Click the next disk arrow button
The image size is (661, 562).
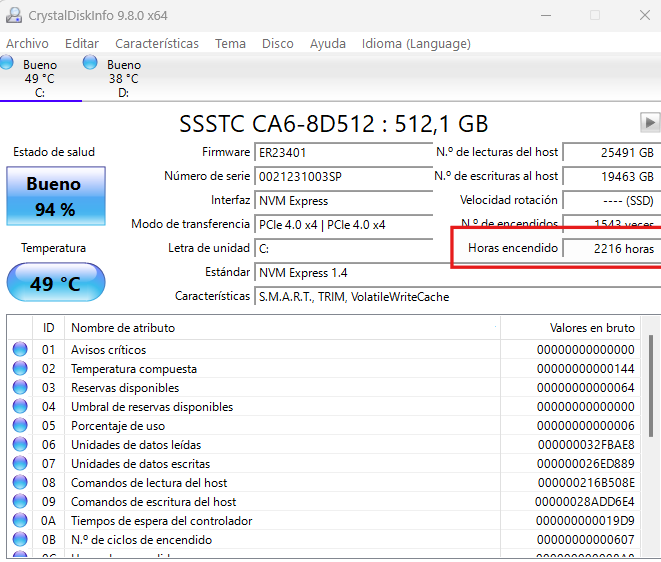pyautogui.click(x=650, y=123)
